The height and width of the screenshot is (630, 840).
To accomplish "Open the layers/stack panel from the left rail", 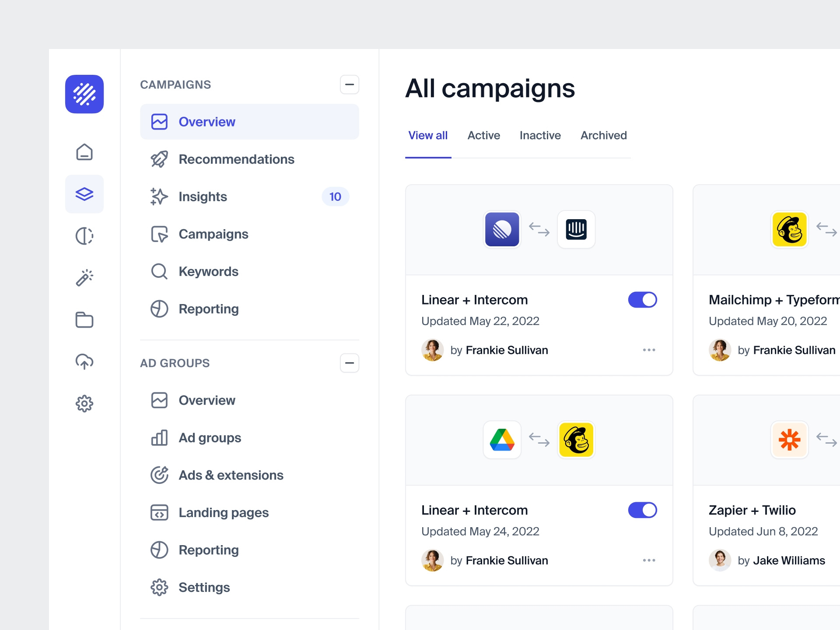I will click(84, 194).
